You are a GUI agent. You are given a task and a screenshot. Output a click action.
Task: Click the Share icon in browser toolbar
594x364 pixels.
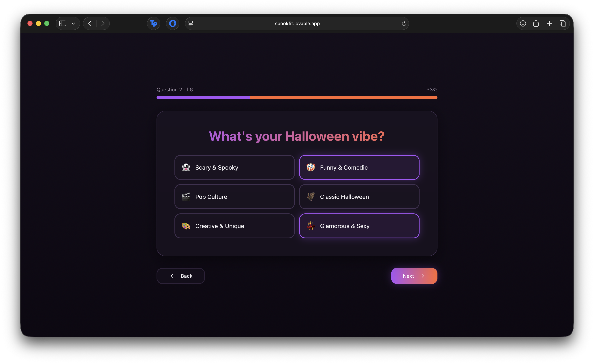536,23
